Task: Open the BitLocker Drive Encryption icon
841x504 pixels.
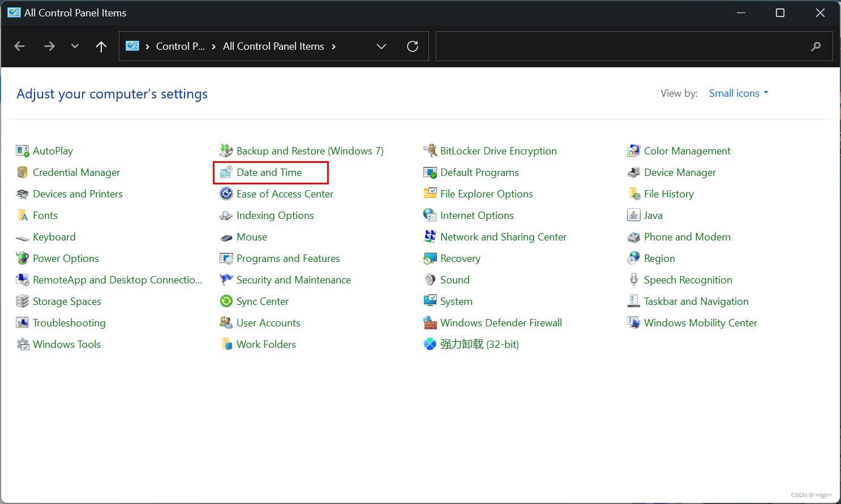Action: coord(430,151)
